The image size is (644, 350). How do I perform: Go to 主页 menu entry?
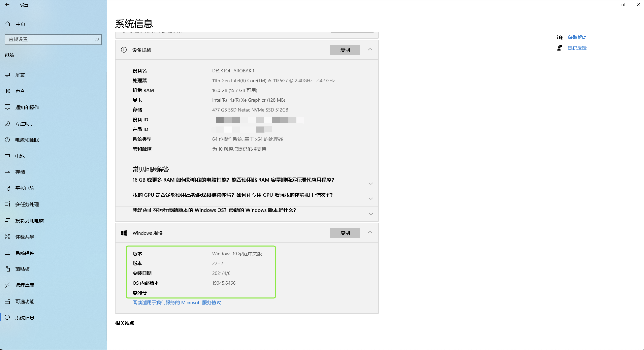click(x=20, y=24)
